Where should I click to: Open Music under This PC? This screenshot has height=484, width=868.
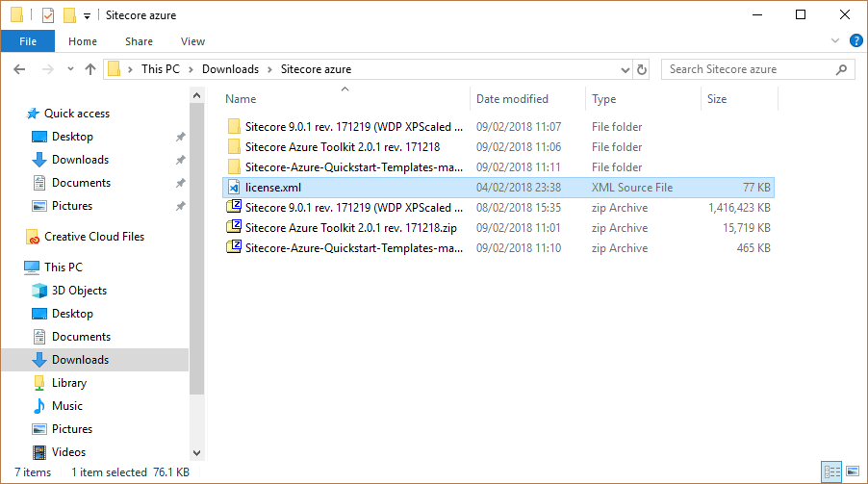67,406
